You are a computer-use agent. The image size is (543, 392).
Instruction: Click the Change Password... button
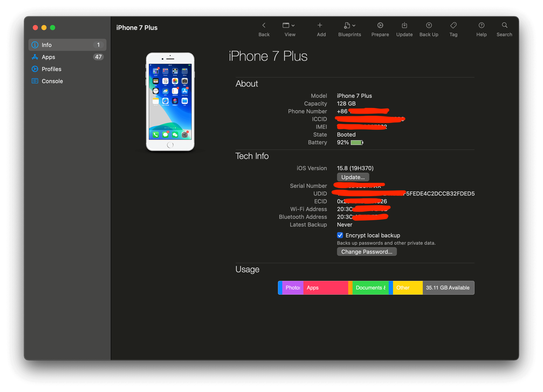click(x=367, y=252)
